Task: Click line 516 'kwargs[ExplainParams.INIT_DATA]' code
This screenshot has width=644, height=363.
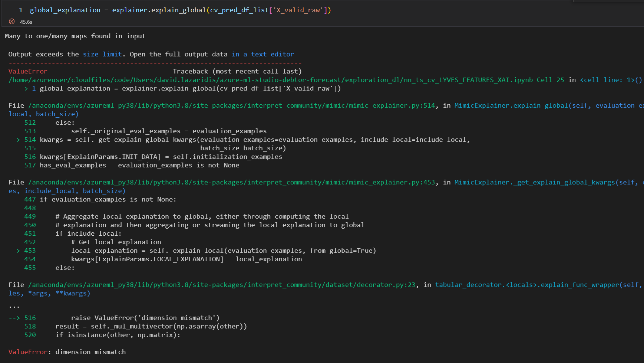Action: [x=161, y=157]
